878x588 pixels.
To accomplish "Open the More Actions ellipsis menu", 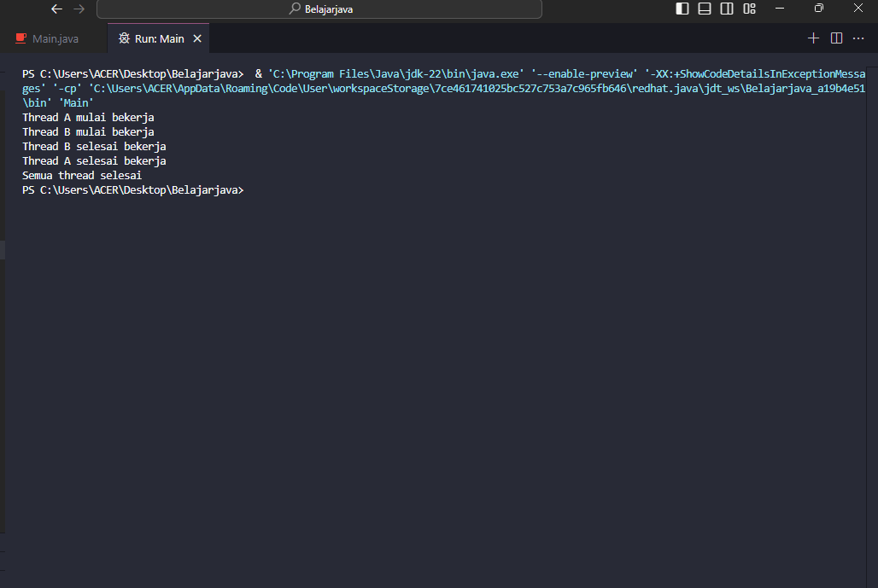I will (859, 38).
